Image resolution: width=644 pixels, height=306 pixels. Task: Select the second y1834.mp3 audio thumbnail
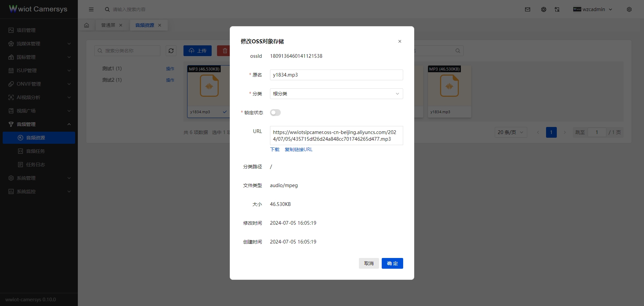point(449,91)
